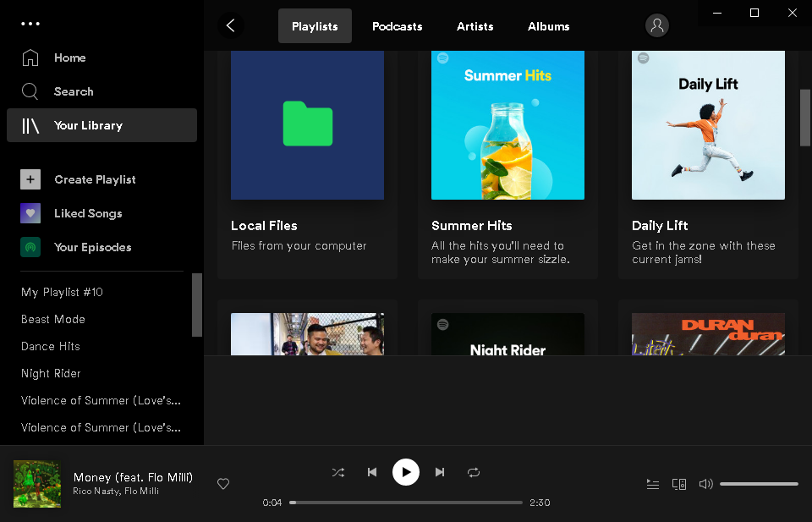Skip to previous track

[x=372, y=472]
